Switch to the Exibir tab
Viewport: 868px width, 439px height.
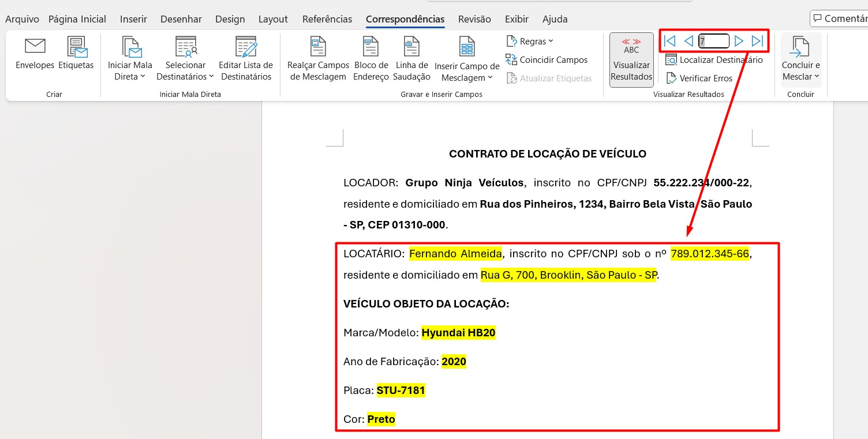click(517, 19)
